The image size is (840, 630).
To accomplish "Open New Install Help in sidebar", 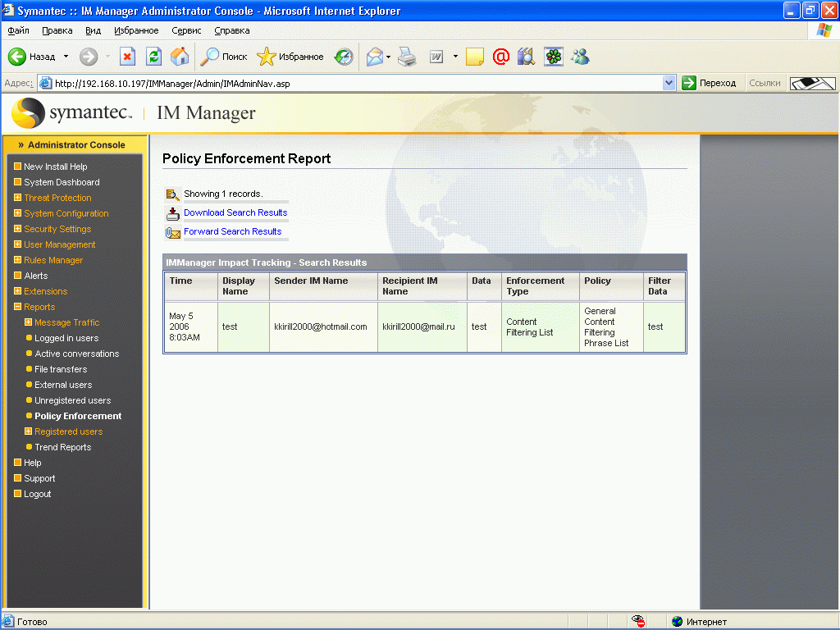I will coord(55,167).
